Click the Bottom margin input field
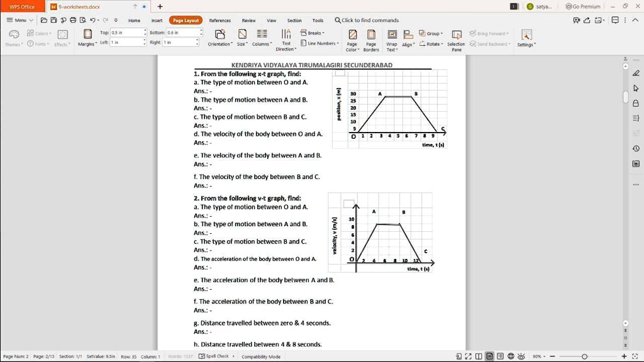 click(x=184, y=33)
